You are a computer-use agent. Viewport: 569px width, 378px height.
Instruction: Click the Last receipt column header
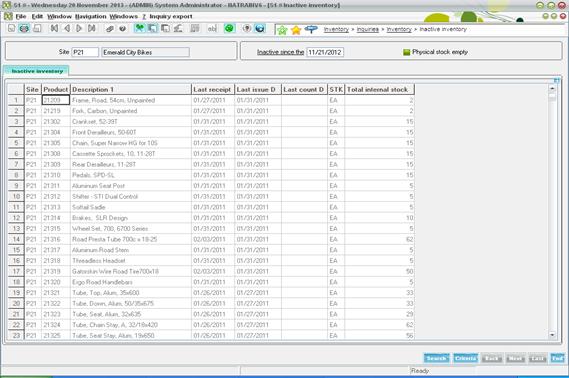[x=213, y=89]
